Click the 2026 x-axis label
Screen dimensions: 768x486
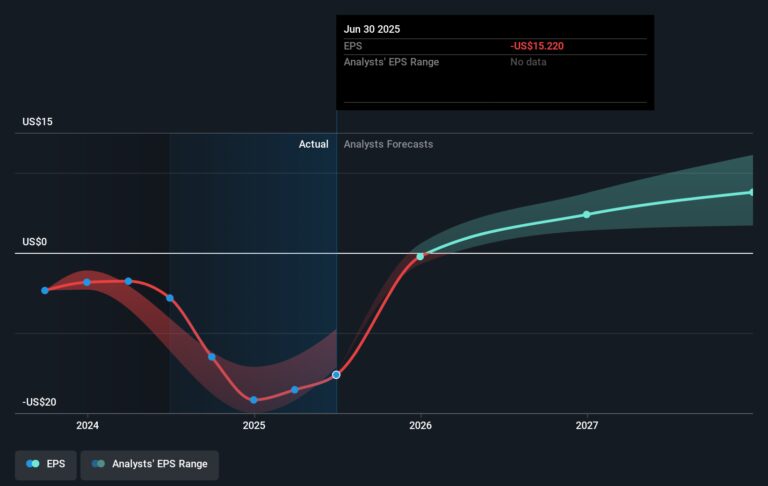(420, 425)
